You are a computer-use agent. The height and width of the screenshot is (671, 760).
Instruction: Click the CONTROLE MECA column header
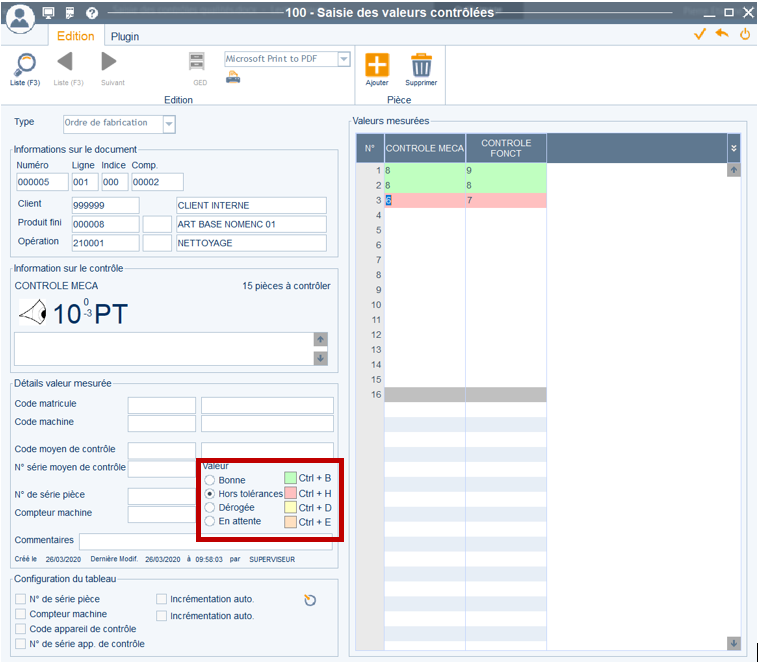coord(425,148)
